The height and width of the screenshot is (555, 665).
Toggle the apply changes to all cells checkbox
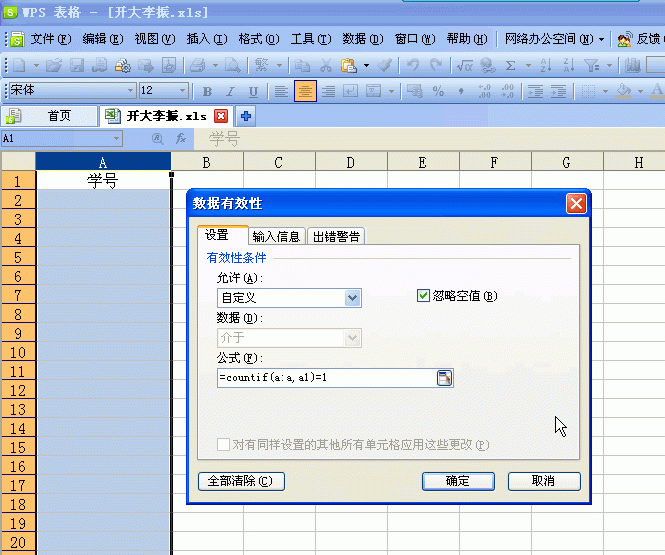(223, 444)
